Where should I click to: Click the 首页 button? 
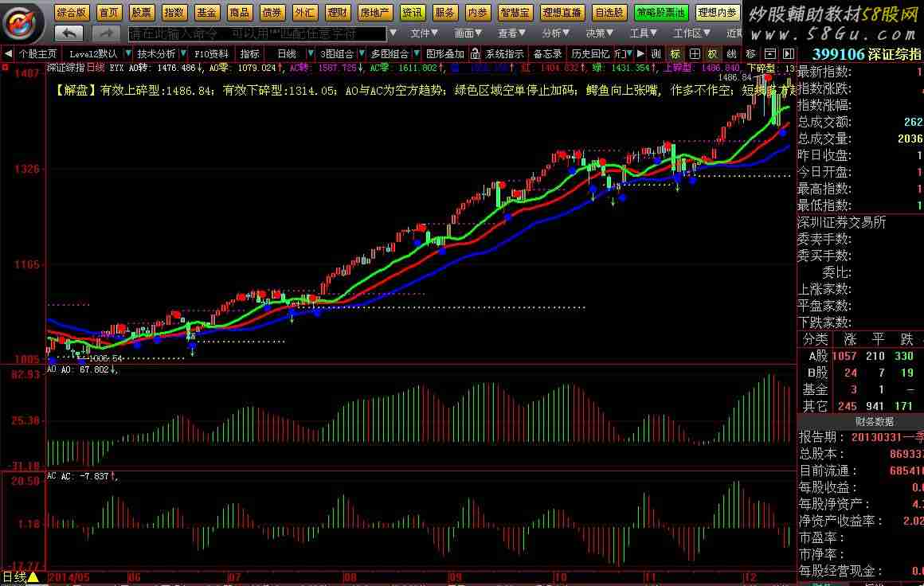[109, 13]
